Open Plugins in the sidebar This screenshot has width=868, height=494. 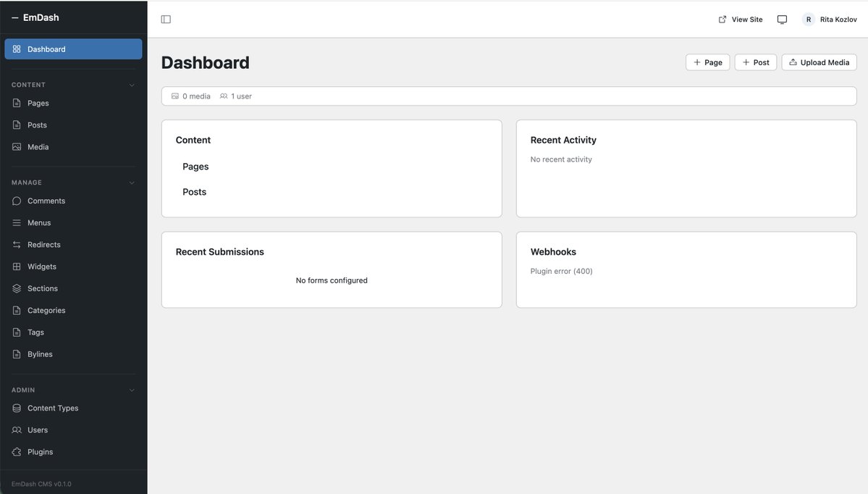click(x=73, y=452)
